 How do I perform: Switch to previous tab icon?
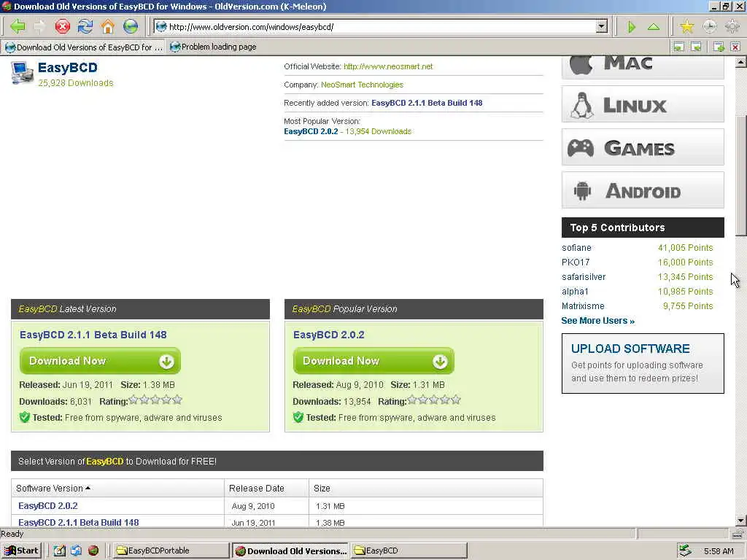pos(679,47)
